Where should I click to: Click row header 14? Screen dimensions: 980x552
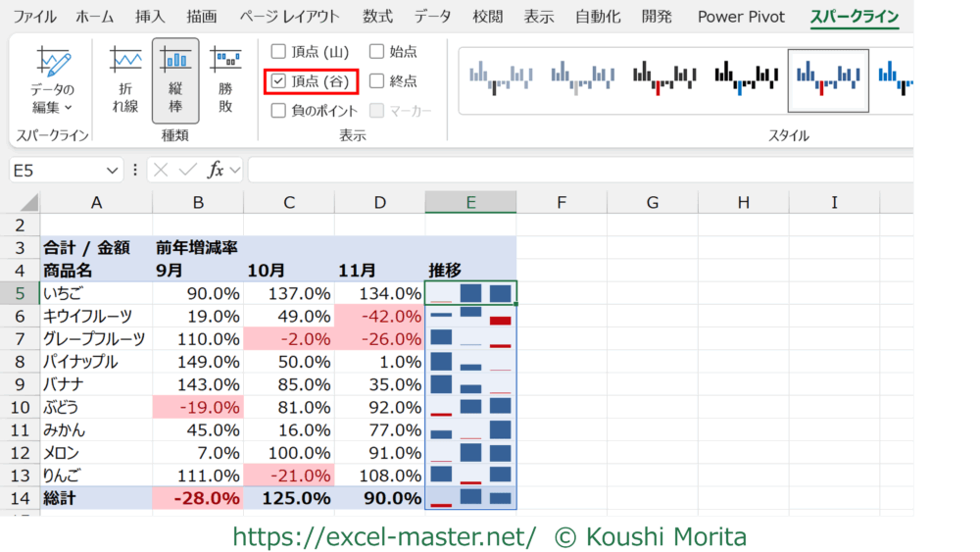pos(20,498)
